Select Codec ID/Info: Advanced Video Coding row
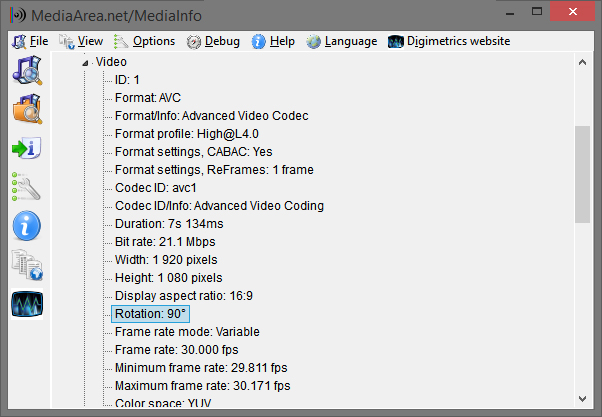 coord(219,206)
